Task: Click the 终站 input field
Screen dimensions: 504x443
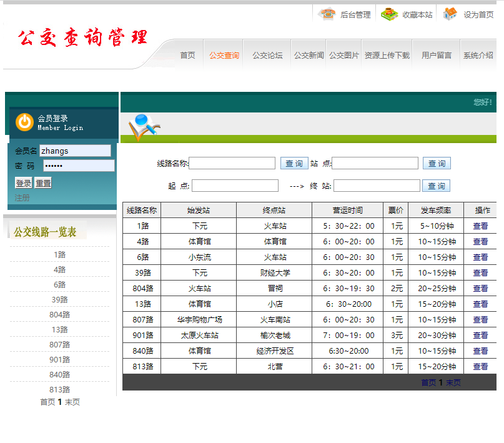Action: pyautogui.click(x=377, y=186)
